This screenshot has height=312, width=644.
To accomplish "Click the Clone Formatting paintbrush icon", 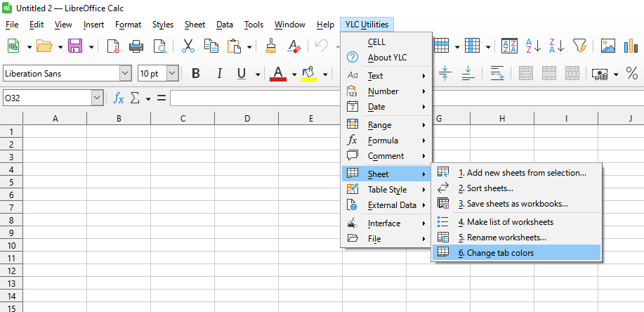I will 271,46.
